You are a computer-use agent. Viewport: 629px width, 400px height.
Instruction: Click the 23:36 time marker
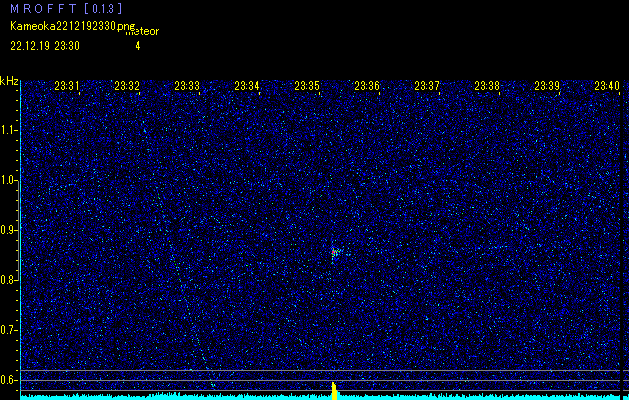(x=367, y=86)
